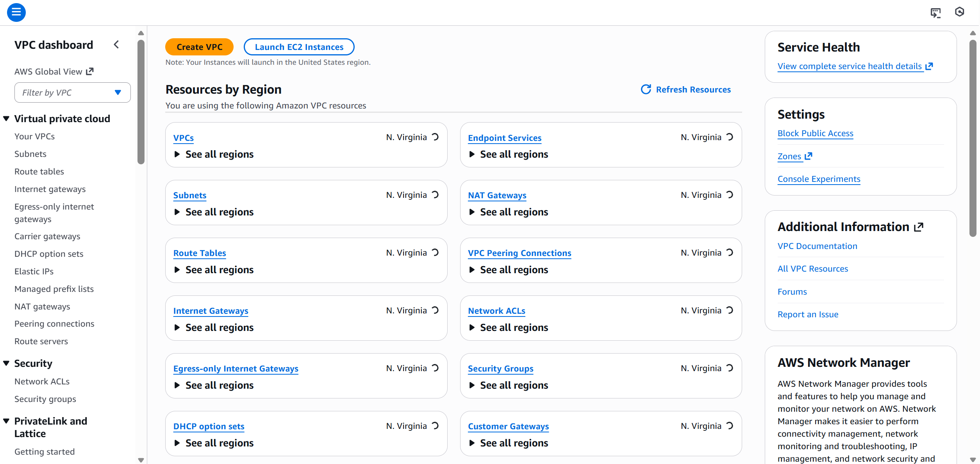Collapse the Security sidebar section
The height and width of the screenshot is (464, 980).
point(6,363)
